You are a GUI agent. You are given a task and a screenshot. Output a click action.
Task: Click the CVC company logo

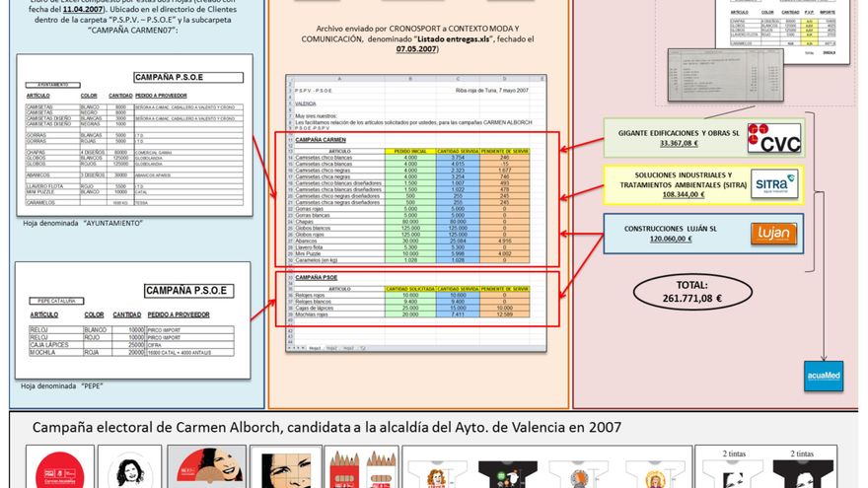coord(774,138)
